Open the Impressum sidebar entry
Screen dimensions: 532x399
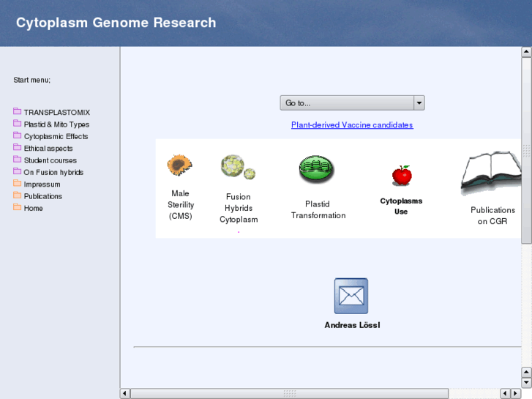pos(42,184)
